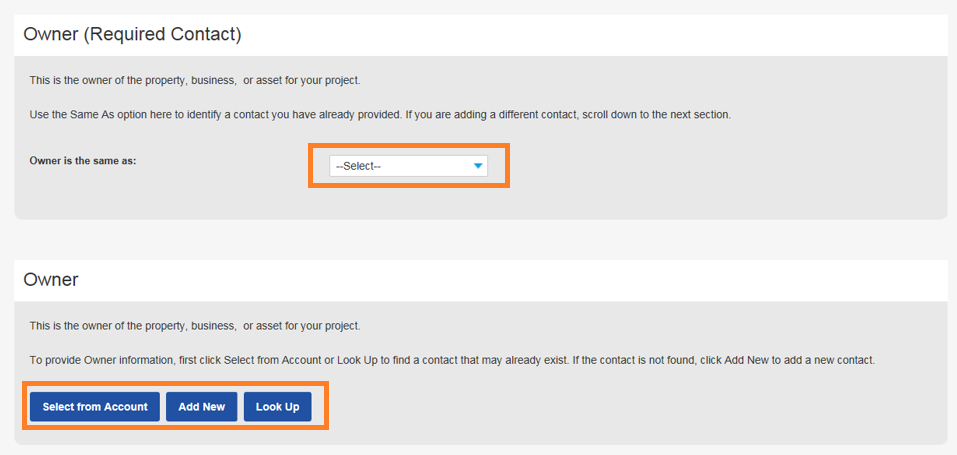Click the white title bar beside "Owner (Required Contact)"
This screenshot has width=957, height=455.
(x=600, y=35)
